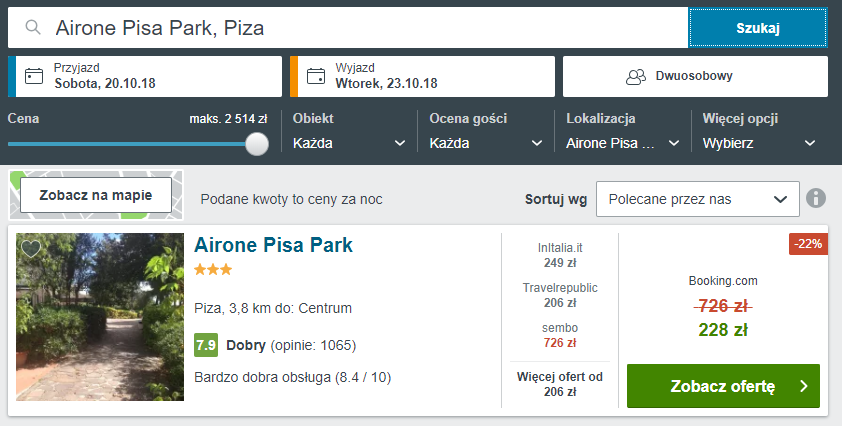Click Piza, 3,8 km do: Centrum text
Screen dimensions: 842x426
pos(273,308)
